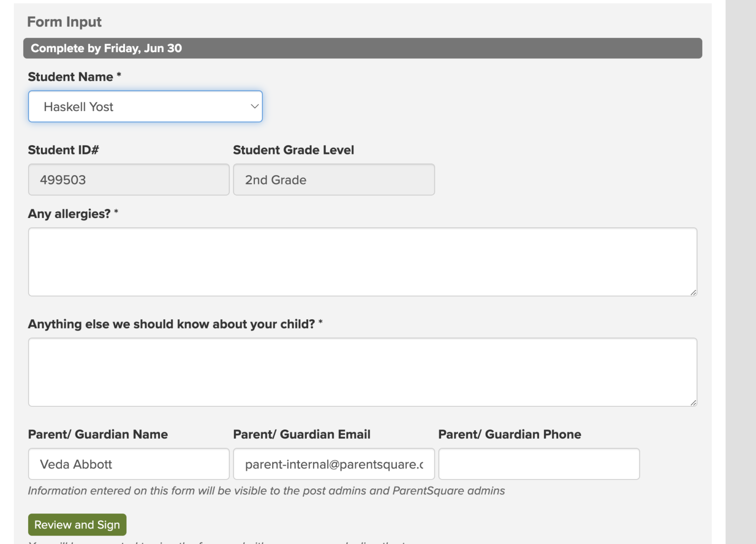The width and height of the screenshot is (756, 544).
Task: Click the Anything else about your child textarea
Action: pos(362,372)
